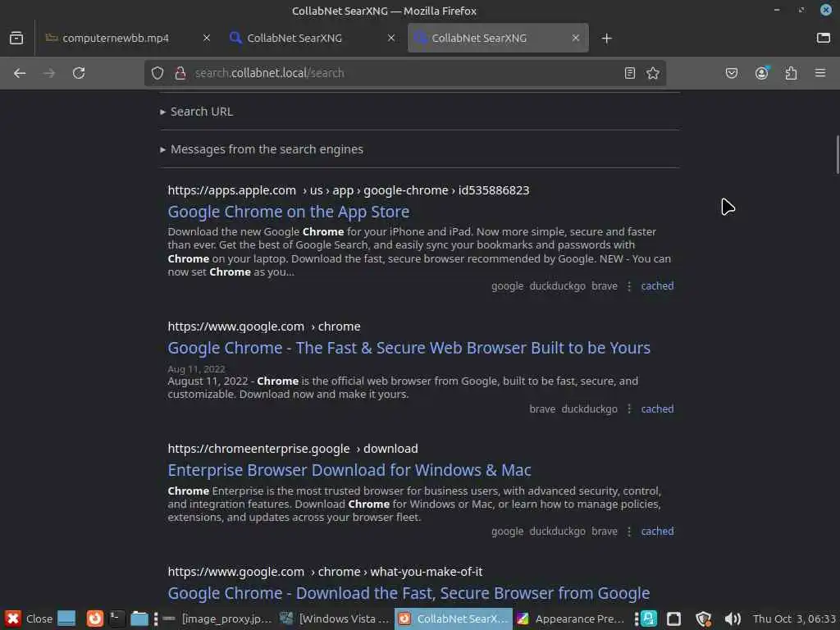Go back to the previous page

[x=20, y=73]
